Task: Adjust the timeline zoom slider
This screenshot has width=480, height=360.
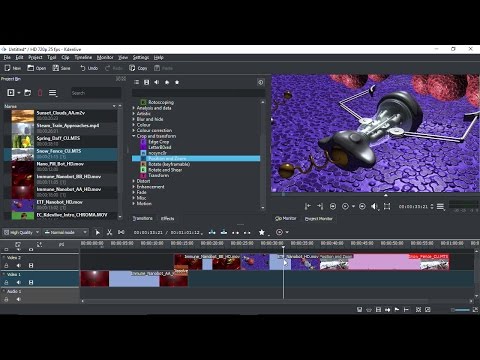Action: point(462,310)
